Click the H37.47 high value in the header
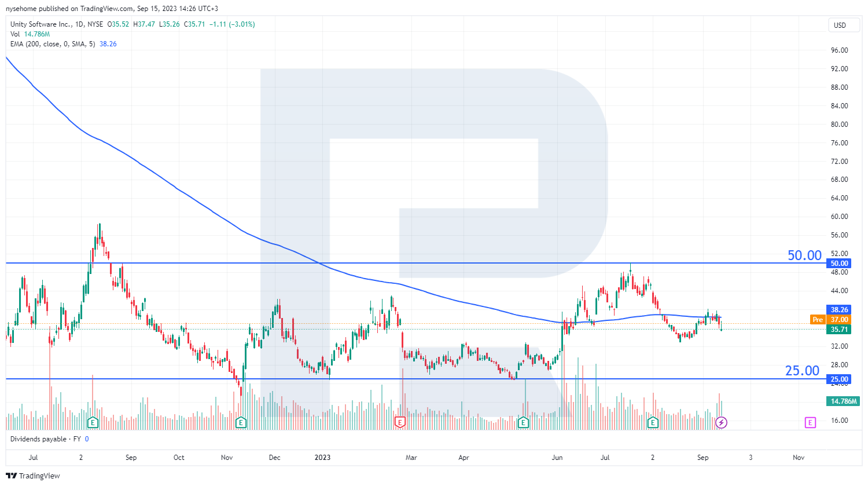Viewport: 868px width, 486px height. pyautogui.click(x=144, y=24)
